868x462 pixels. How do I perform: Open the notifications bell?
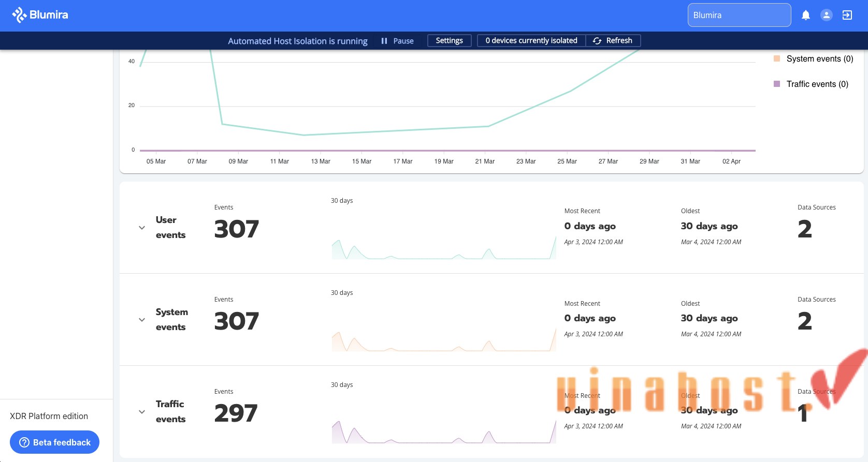[805, 16]
